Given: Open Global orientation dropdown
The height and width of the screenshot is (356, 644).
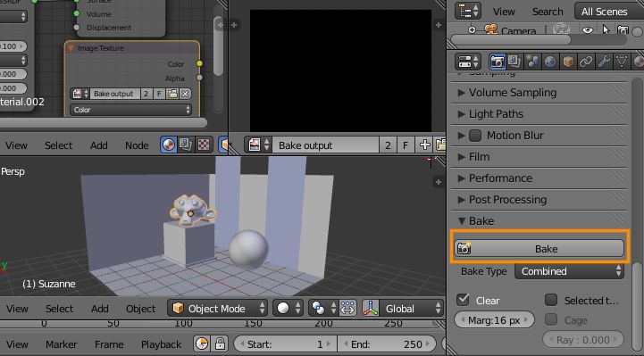Looking at the screenshot, I should [x=412, y=308].
